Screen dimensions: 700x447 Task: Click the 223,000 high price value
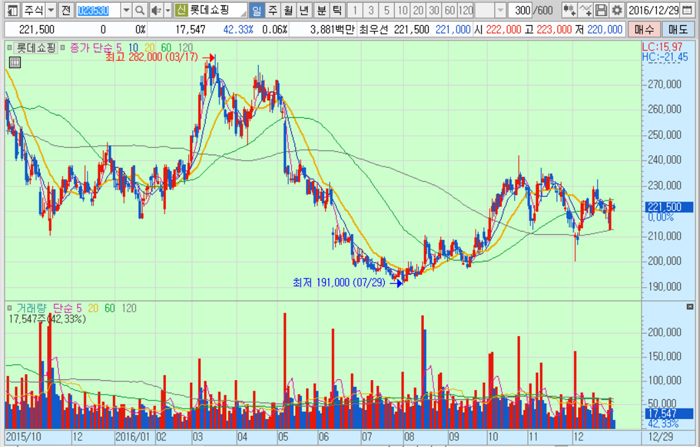(x=554, y=30)
